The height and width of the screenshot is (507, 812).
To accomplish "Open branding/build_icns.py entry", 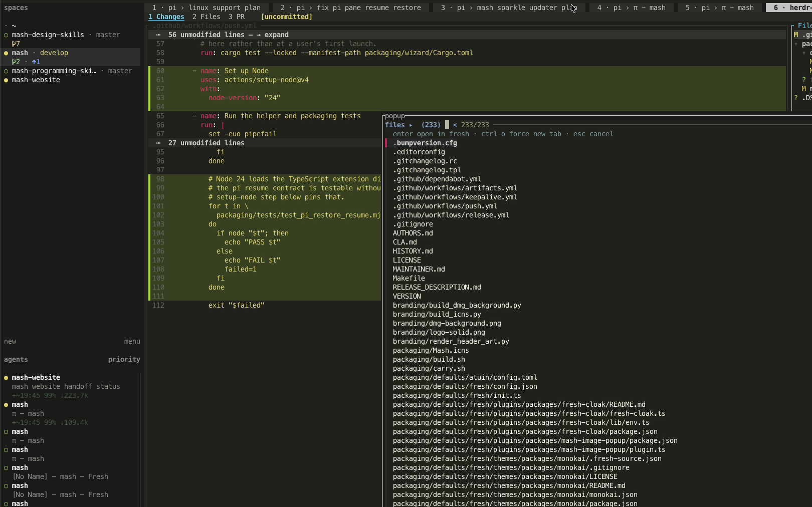I will tap(437, 314).
